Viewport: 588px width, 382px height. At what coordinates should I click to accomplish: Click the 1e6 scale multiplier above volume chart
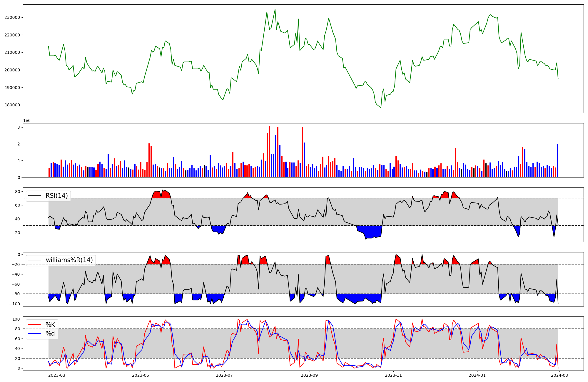pos(27,121)
